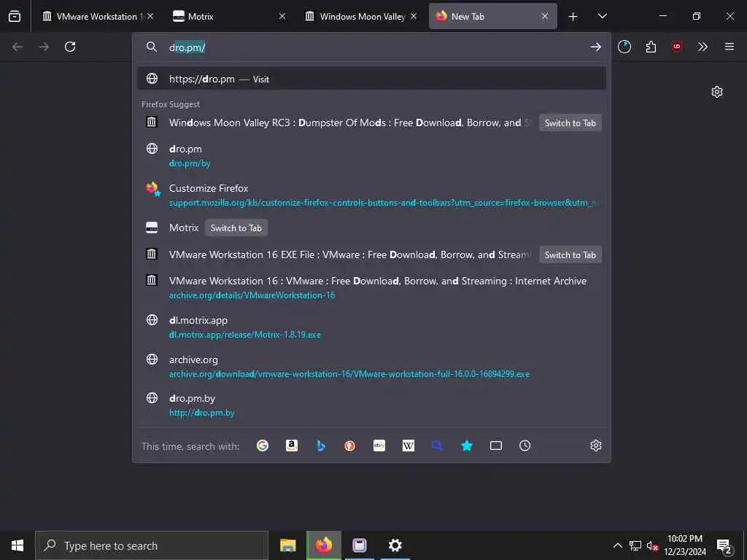Close the VMware Workstation tab

pos(150,16)
